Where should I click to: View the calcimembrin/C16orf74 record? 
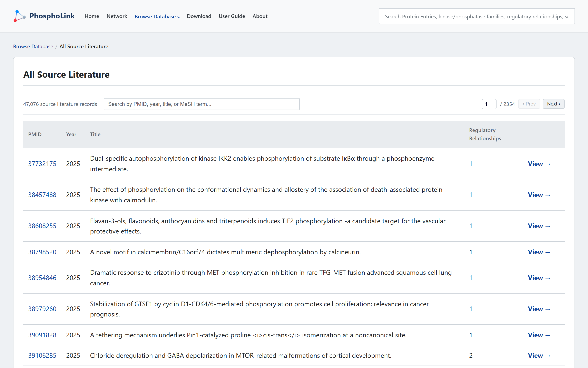pos(539,252)
